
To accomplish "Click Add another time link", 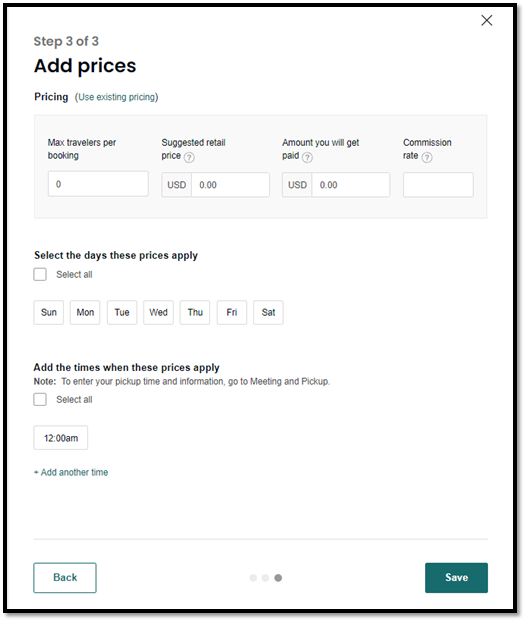I will pyautogui.click(x=71, y=472).
